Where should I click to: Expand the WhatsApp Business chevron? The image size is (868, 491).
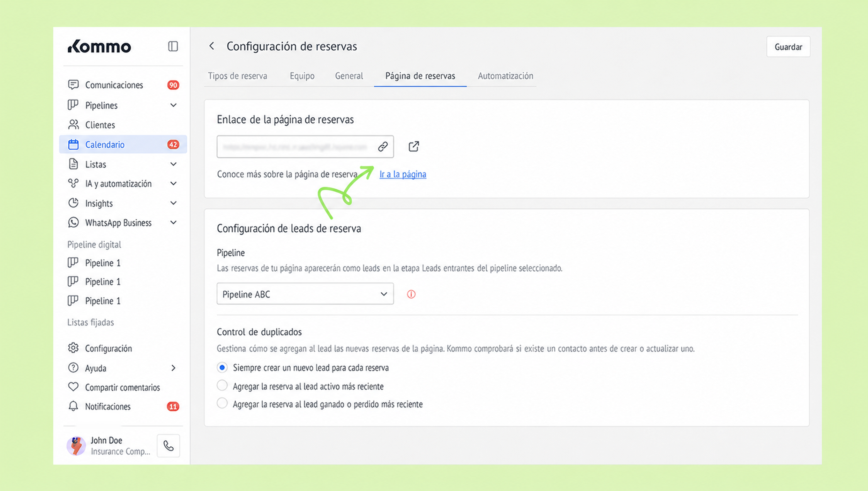[174, 223]
